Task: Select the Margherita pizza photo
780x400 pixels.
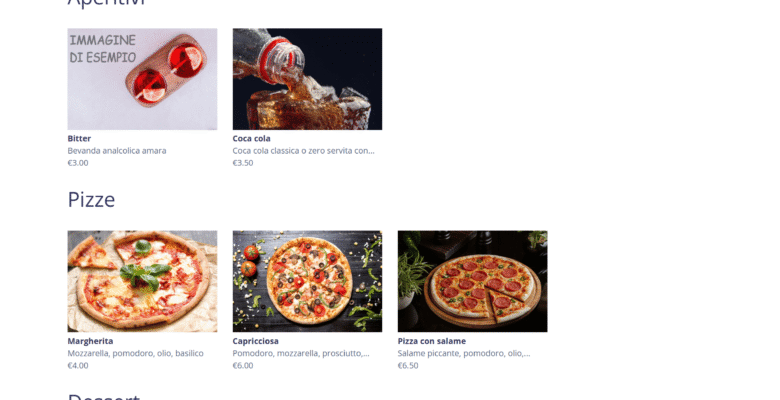Action: [142, 281]
